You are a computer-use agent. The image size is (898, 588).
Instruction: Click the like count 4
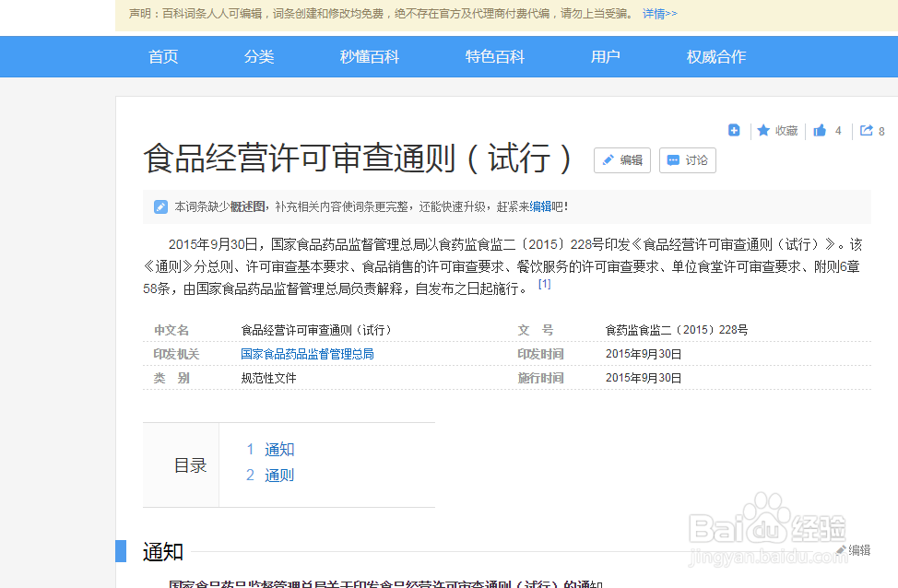[838, 131]
